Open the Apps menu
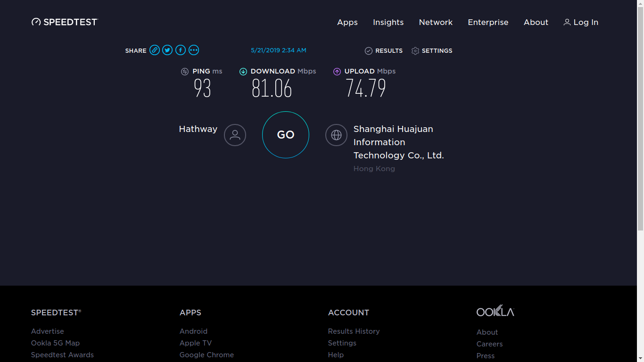This screenshot has width=644, height=362. (x=347, y=22)
